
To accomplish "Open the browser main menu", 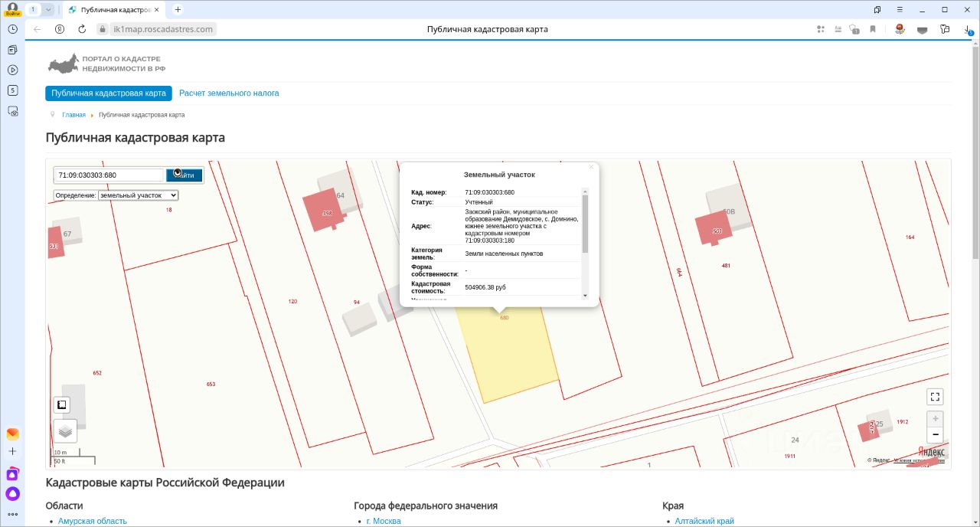I will coord(900,10).
